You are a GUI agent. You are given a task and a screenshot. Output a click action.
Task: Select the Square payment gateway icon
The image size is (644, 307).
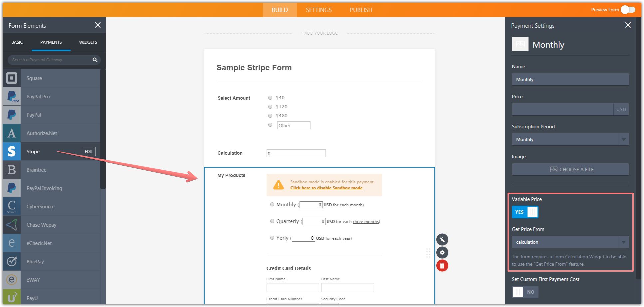12,78
